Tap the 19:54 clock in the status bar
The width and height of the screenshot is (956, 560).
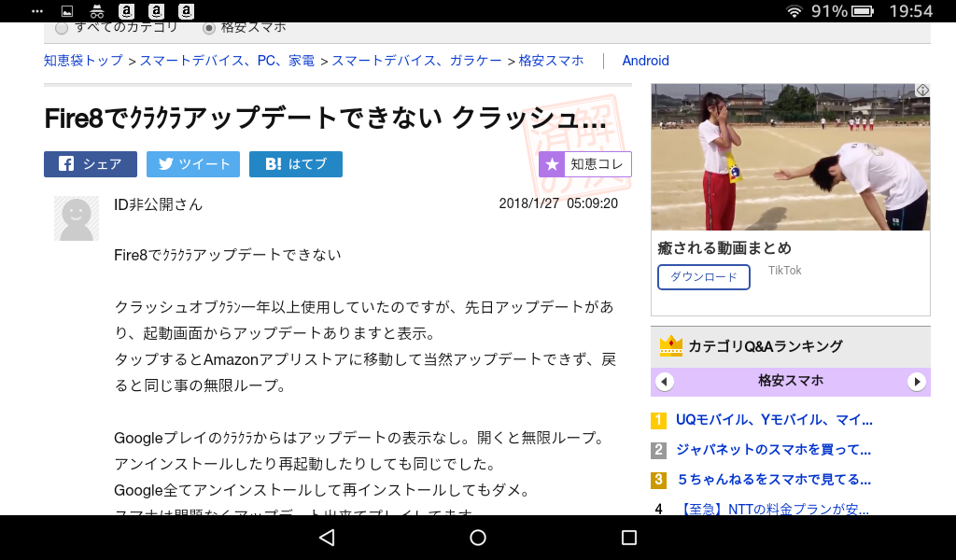point(911,11)
